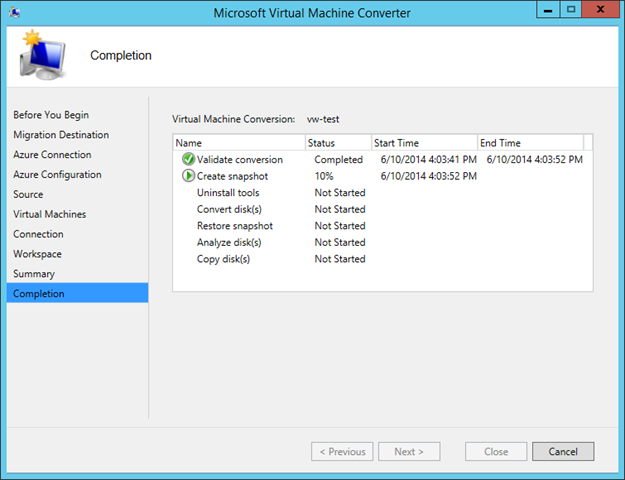625x480 pixels.
Task: Click the End Time value 4:03:52 PM
Action: coord(535,159)
